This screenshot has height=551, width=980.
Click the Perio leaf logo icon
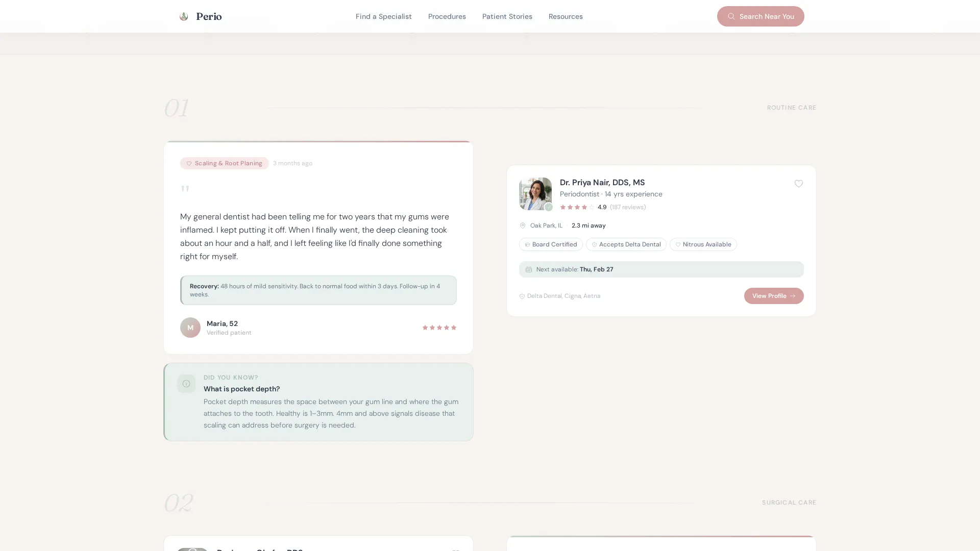coord(184,16)
